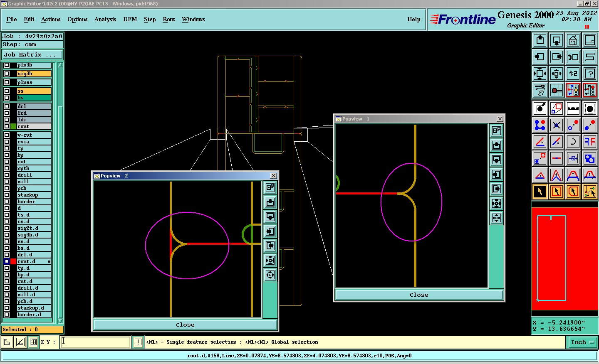
Task: Open the Inch units dropdown
Action: click(582, 342)
